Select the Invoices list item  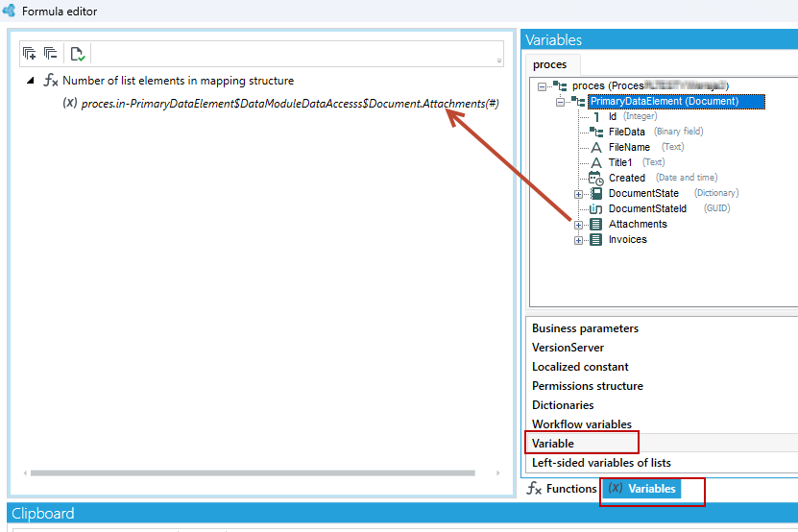627,239
